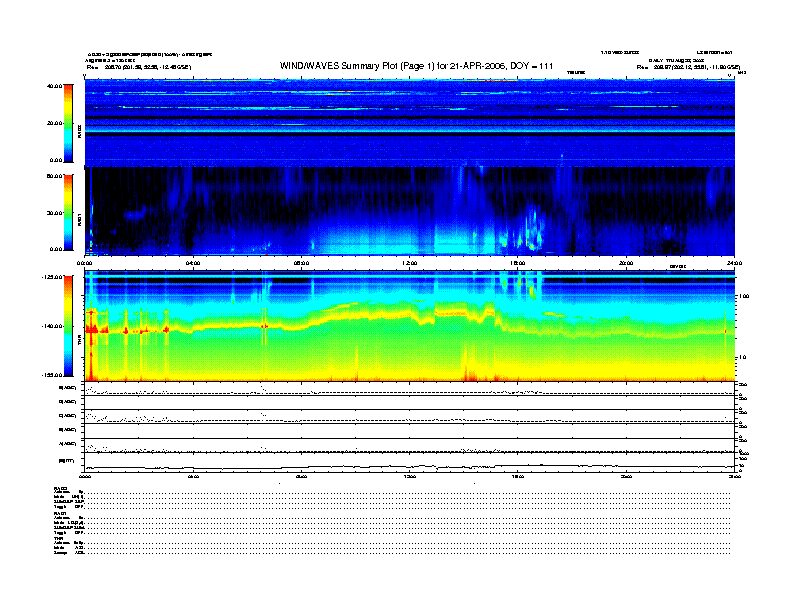Select the -155.00 label on TNR scale
This screenshot has height=612, width=792.
coord(52,375)
